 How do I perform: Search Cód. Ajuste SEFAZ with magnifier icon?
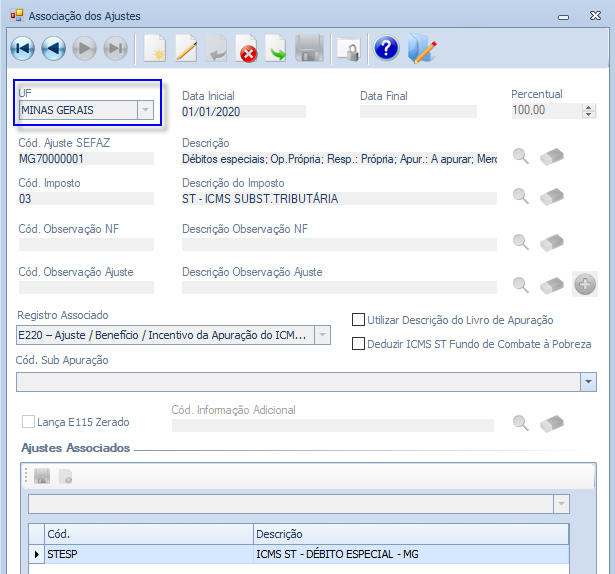pyautogui.click(x=521, y=156)
